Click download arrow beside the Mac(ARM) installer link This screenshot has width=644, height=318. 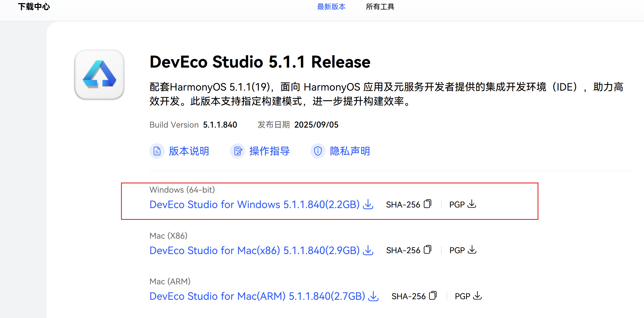373,296
